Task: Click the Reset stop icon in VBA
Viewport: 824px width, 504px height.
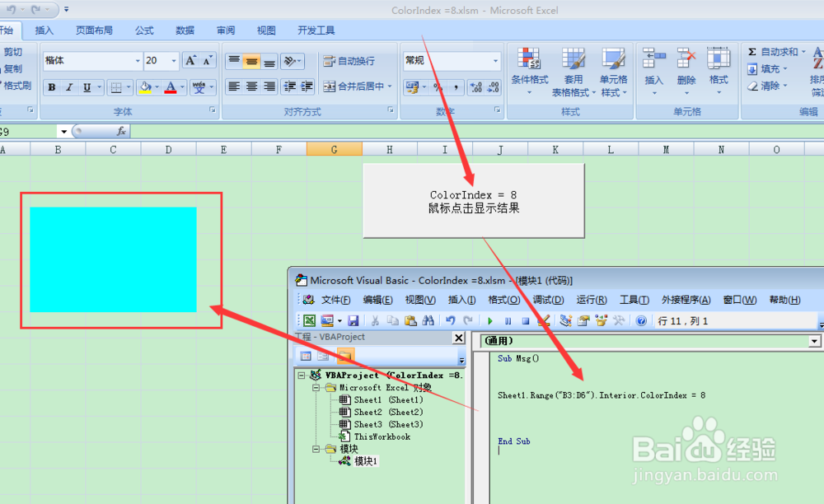Action: tap(525, 321)
